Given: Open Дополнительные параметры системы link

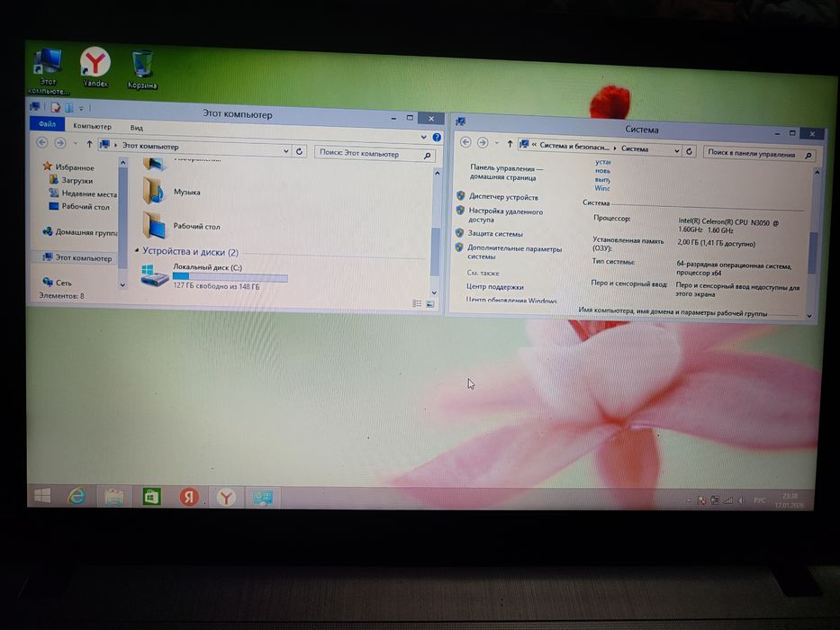Looking at the screenshot, I should (514, 252).
